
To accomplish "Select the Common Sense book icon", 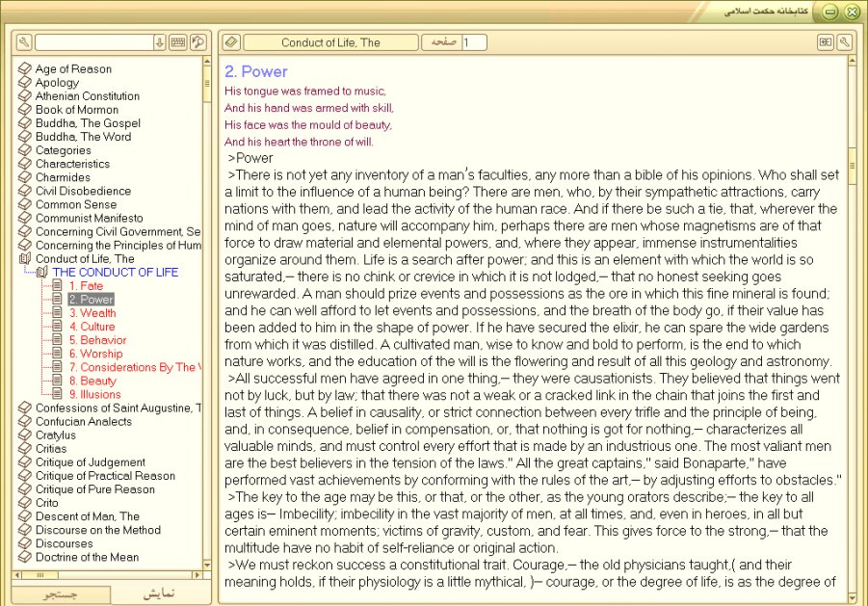I will tap(24, 204).
